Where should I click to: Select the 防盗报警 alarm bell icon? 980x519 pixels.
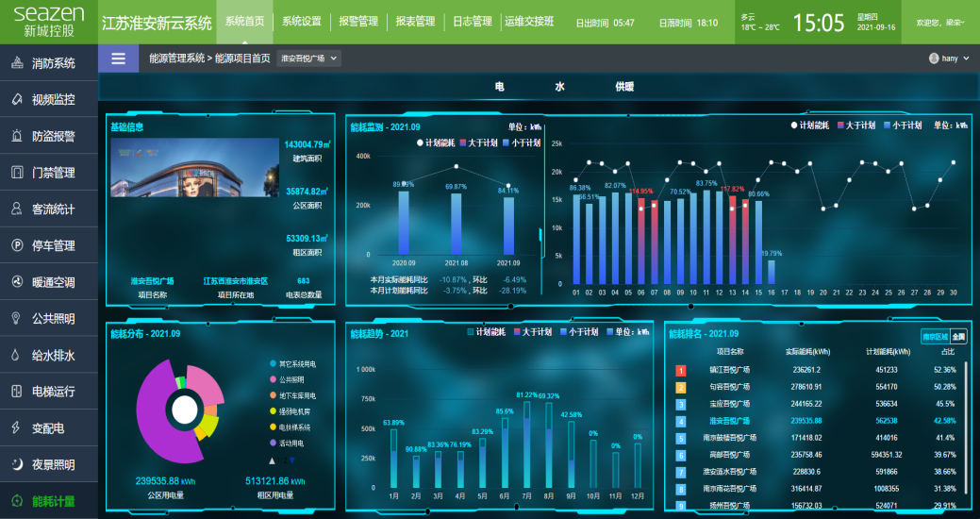tap(16, 136)
